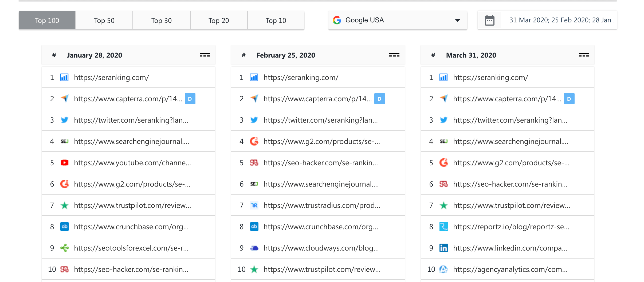This screenshot has height=282, width=644.
Task: Click the SEJ icon in January rank 4
Action: 65,141
